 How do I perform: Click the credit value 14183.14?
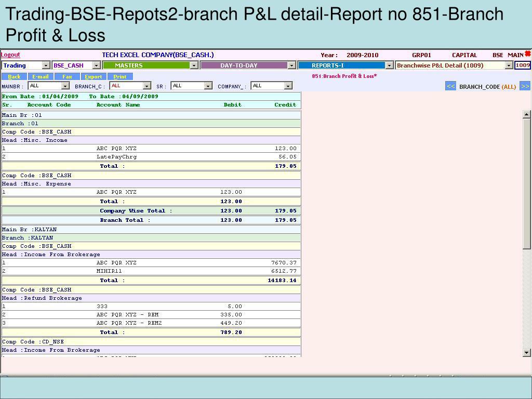click(282, 281)
